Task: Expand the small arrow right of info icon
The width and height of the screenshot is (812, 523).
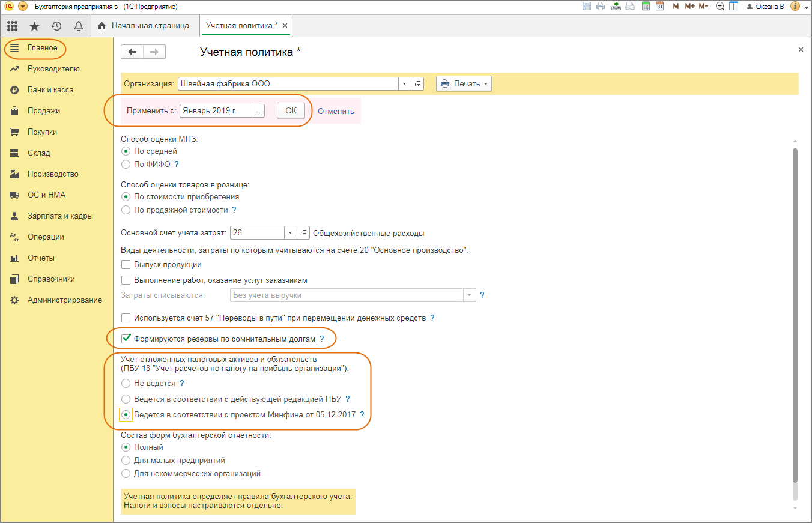Action: (x=806, y=7)
